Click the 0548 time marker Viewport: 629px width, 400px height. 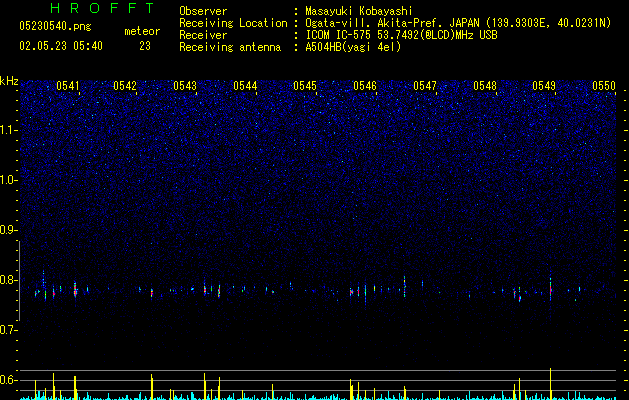485,86
